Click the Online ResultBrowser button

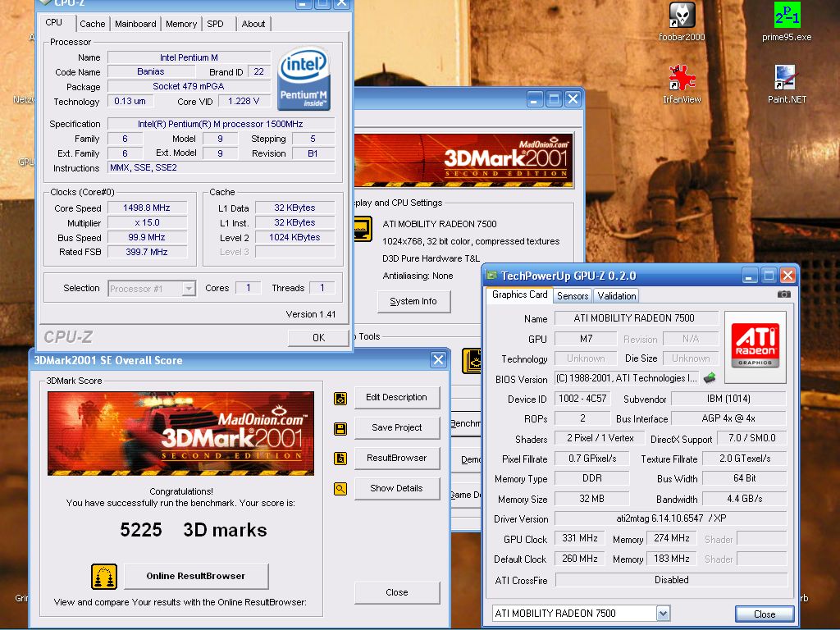coord(195,576)
